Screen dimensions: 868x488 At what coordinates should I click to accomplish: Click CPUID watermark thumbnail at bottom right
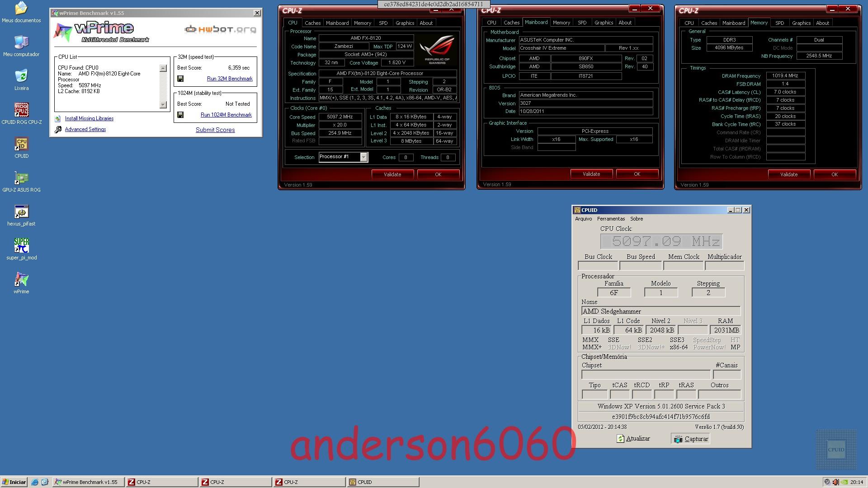pyautogui.click(x=836, y=450)
